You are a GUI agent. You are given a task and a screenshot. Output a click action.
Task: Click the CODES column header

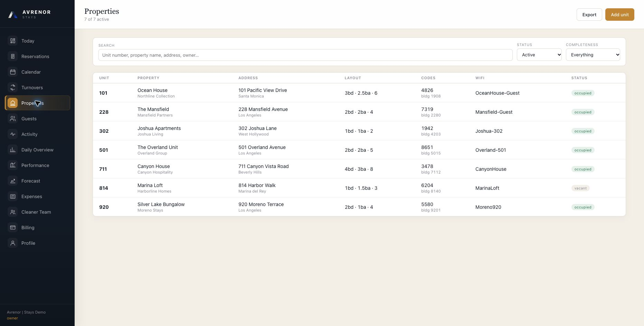(428, 78)
